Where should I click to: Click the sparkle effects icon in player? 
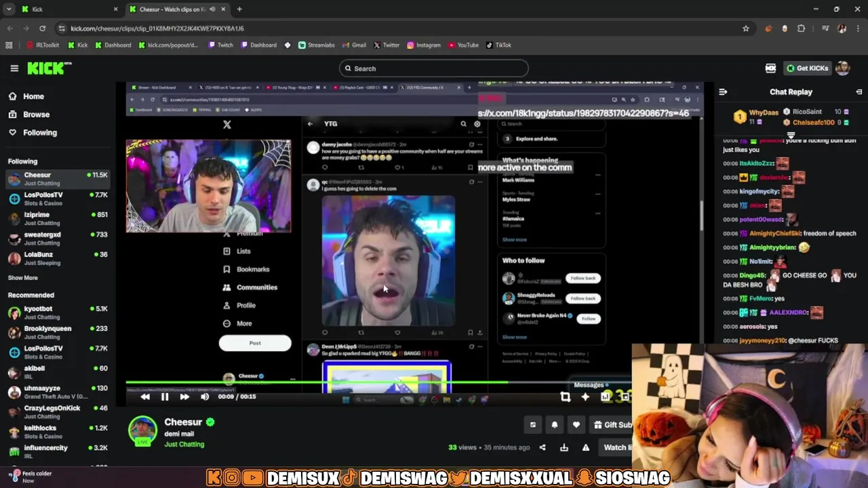click(x=585, y=397)
